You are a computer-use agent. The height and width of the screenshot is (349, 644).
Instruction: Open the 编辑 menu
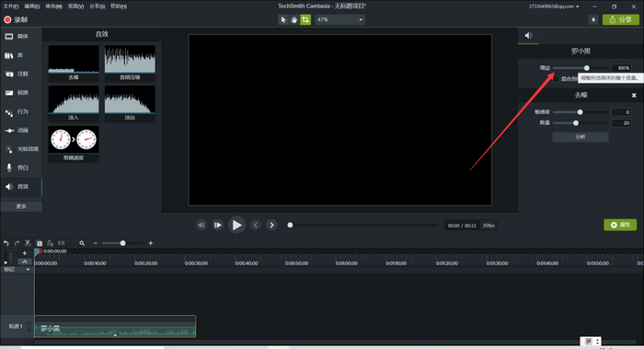(x=32, y=6)
